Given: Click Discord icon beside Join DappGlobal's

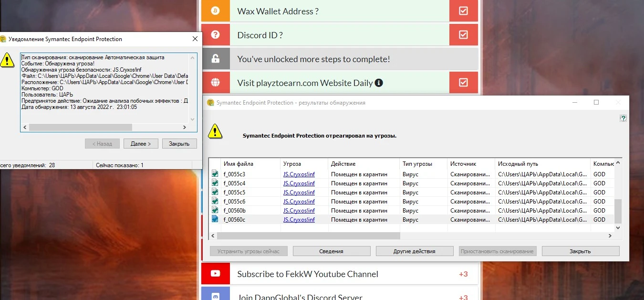Looking at the screenshot, I should pyautogui.click(x=215, y=297).
